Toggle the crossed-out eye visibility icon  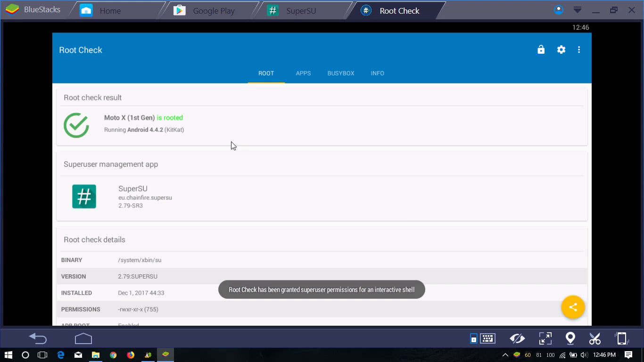click(x=517, y=338)
